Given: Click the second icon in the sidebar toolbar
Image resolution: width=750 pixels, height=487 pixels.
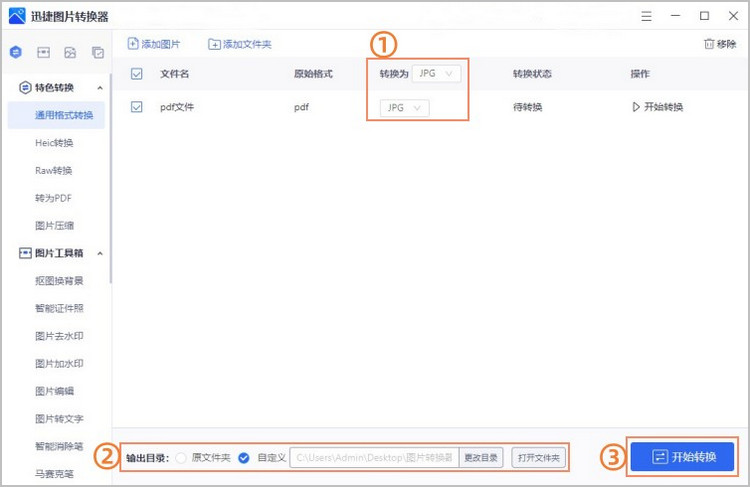Looking at the screenshot, I should click(x=43, y=52).
